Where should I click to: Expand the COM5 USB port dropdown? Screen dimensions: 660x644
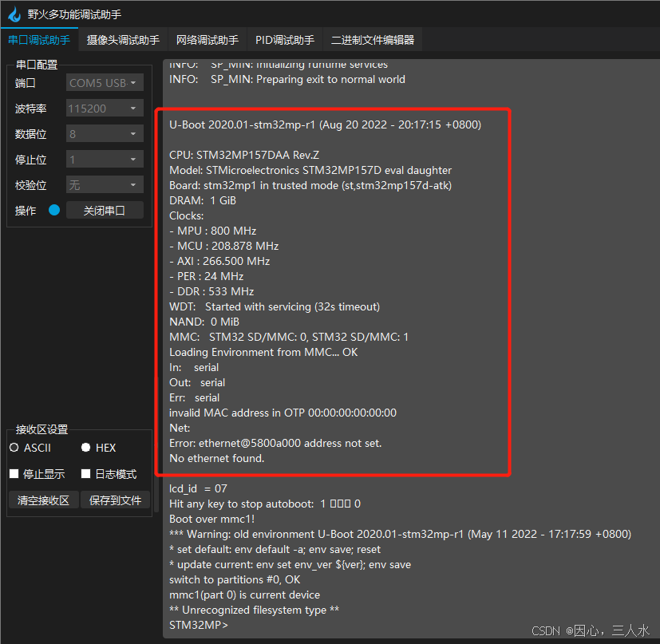(x=105, y=82)
